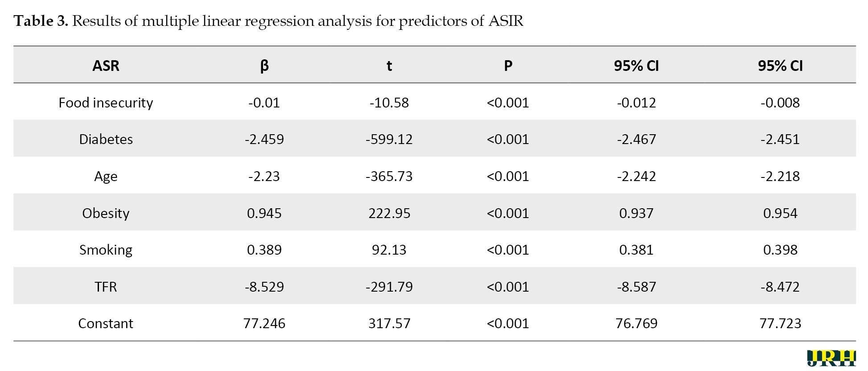Click Obesity upper CI value 0.954
The height and width of the screenshot is (371, 868).
[780, 213]
